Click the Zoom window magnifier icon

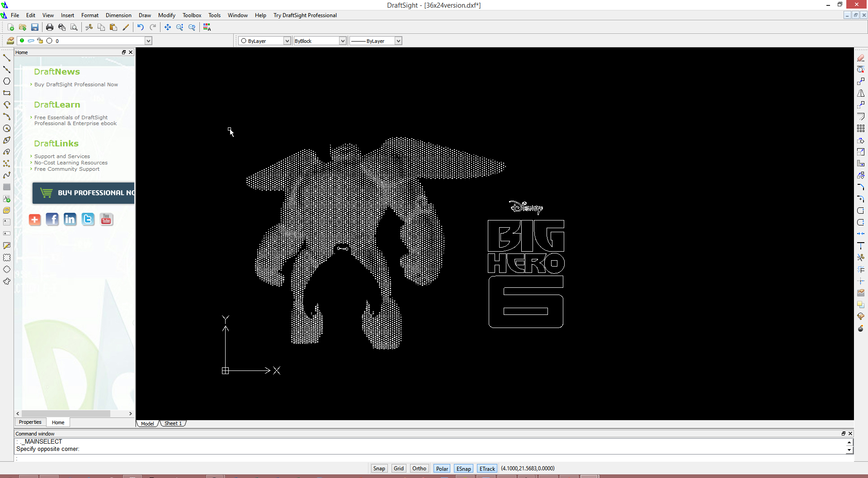[180, 27]
